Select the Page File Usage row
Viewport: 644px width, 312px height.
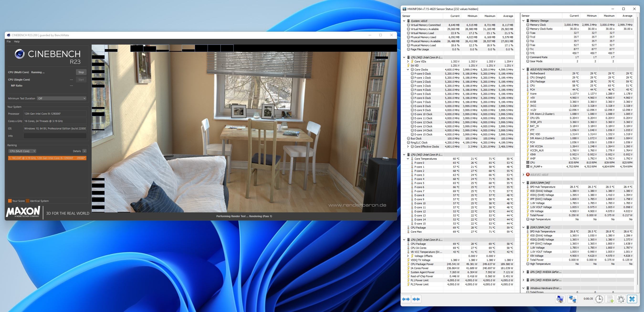[458, 49]
